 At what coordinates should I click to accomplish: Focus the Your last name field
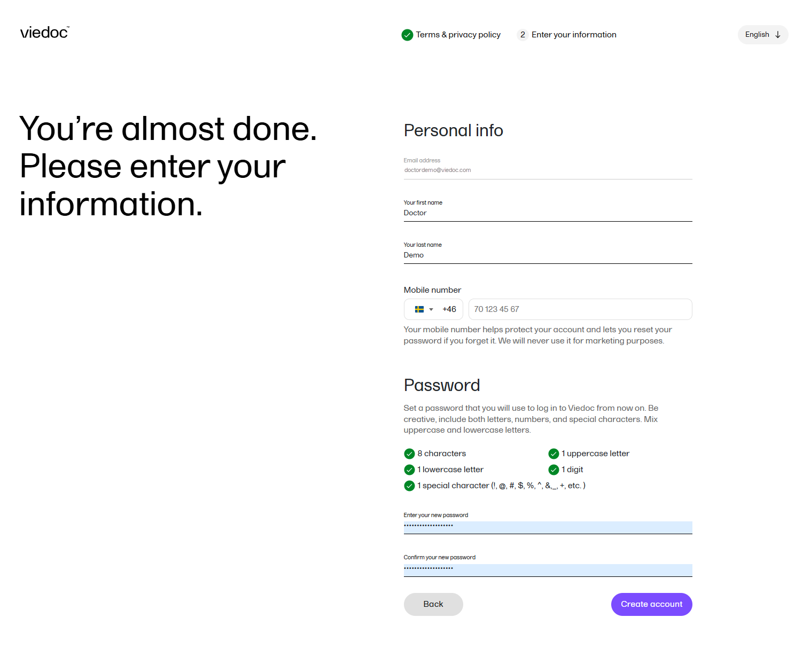pos(548,255)
